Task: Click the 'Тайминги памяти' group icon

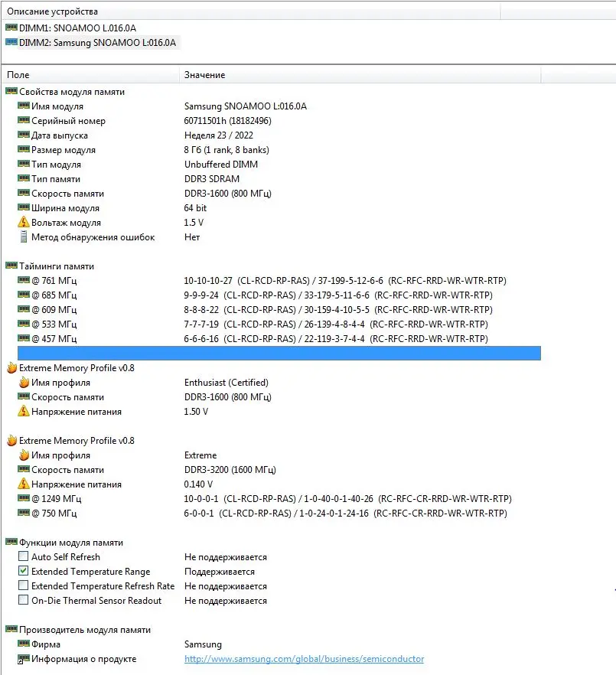Action: 11,266
